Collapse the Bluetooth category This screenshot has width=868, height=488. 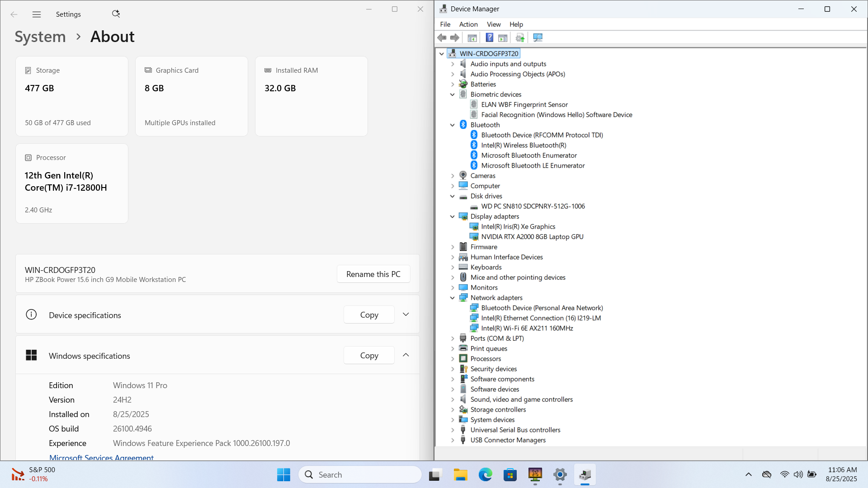(x=453, y=125)
